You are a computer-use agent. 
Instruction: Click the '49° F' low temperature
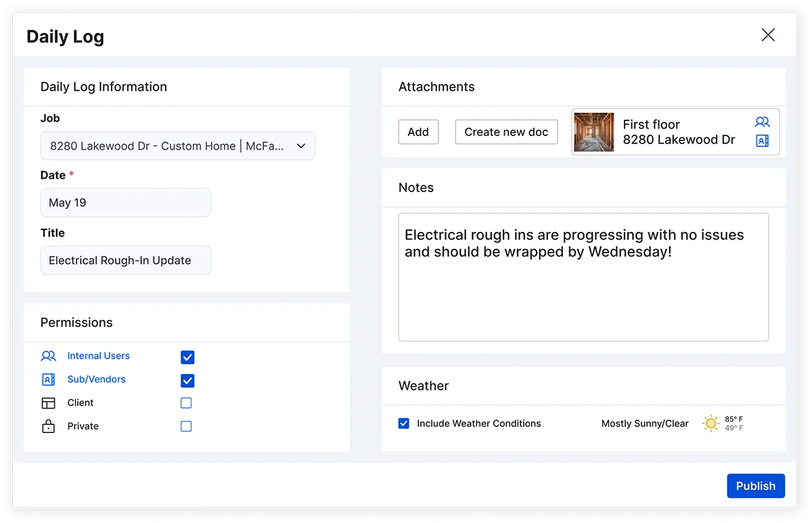(x=734, y=428)
